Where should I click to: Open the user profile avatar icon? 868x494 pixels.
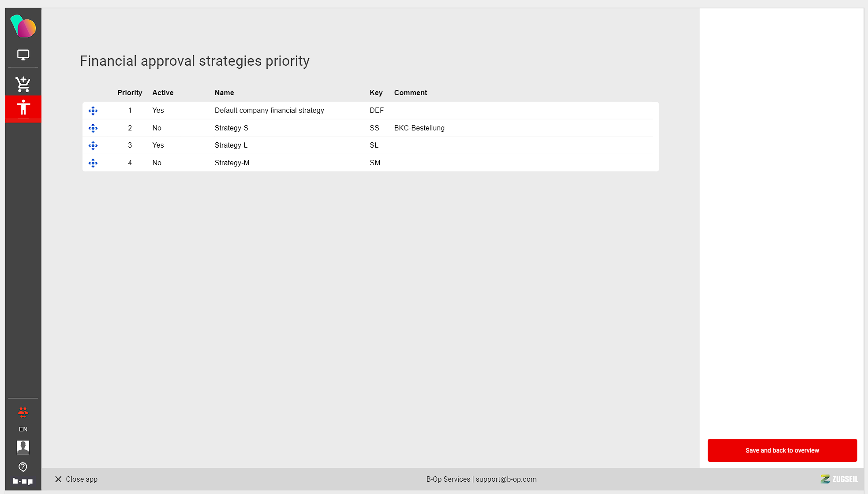(23, 447)
